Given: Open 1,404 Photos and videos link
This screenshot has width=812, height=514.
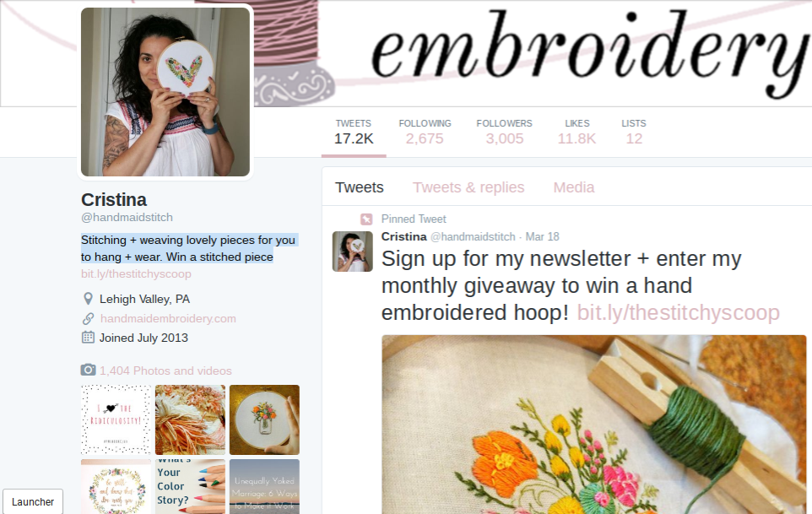Looking at the screenshot, I should 165,371.
